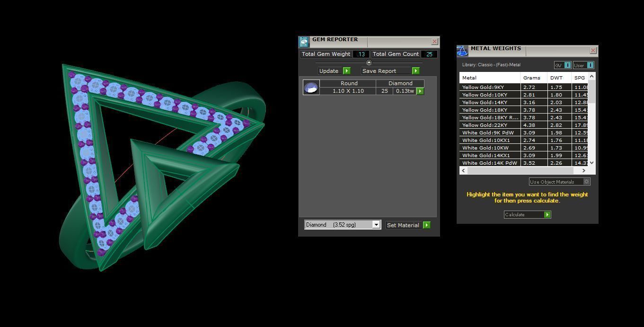
Task: Click the Total Gem Weight value field
Action: pos(361,54)
